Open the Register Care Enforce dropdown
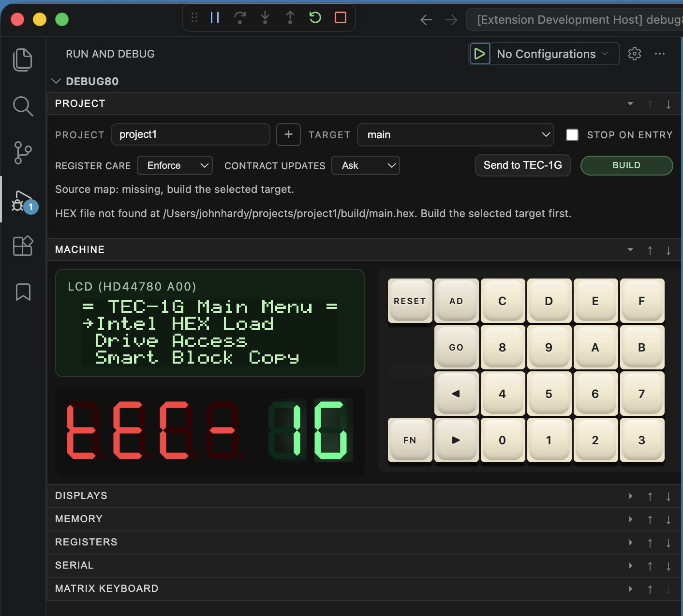 click(175, 165)
